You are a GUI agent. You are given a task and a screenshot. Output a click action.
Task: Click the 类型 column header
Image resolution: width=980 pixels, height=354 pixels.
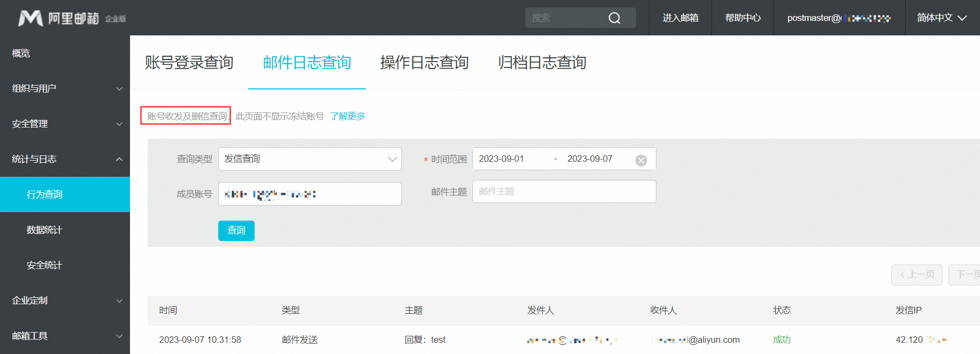tap(290, 311)
